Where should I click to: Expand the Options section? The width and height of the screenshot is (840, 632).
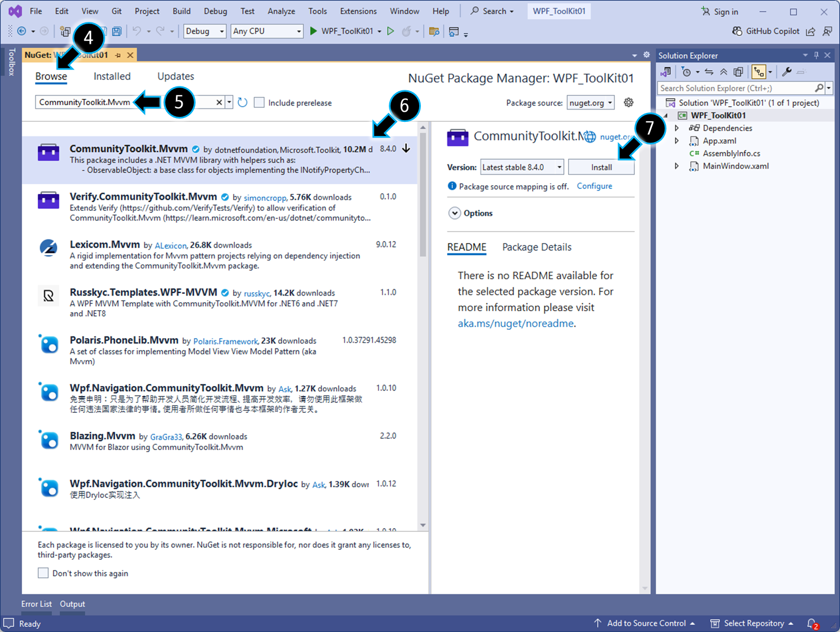coord(455,213)
